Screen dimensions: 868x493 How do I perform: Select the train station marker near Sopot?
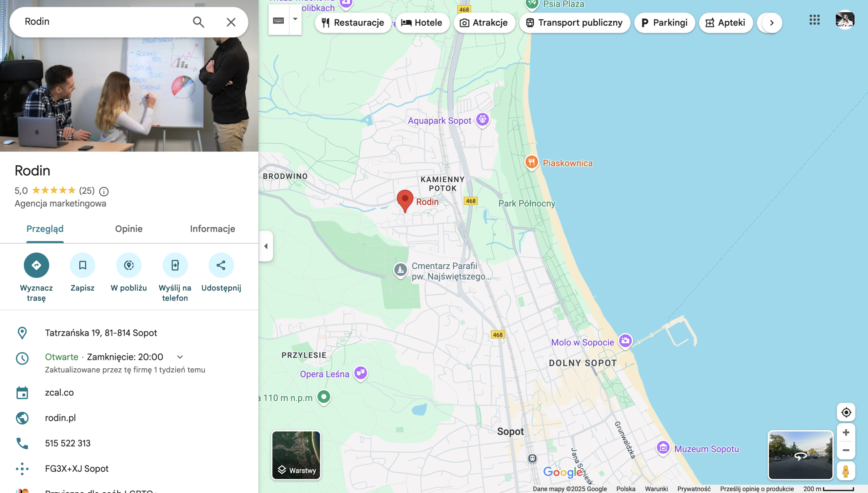click(x=532, y=459)
